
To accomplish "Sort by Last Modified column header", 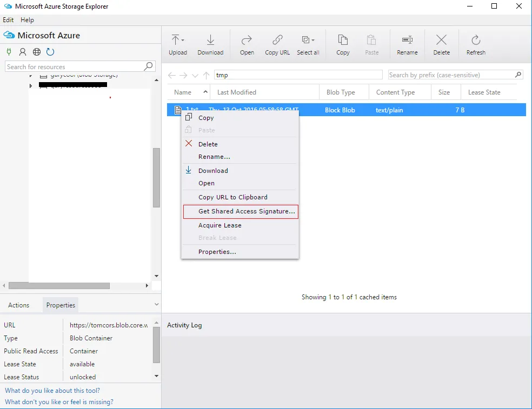I will coord(264,92).
